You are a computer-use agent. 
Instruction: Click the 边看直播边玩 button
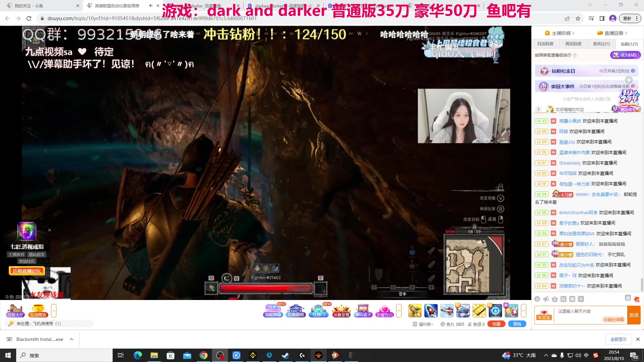point(27,271)
